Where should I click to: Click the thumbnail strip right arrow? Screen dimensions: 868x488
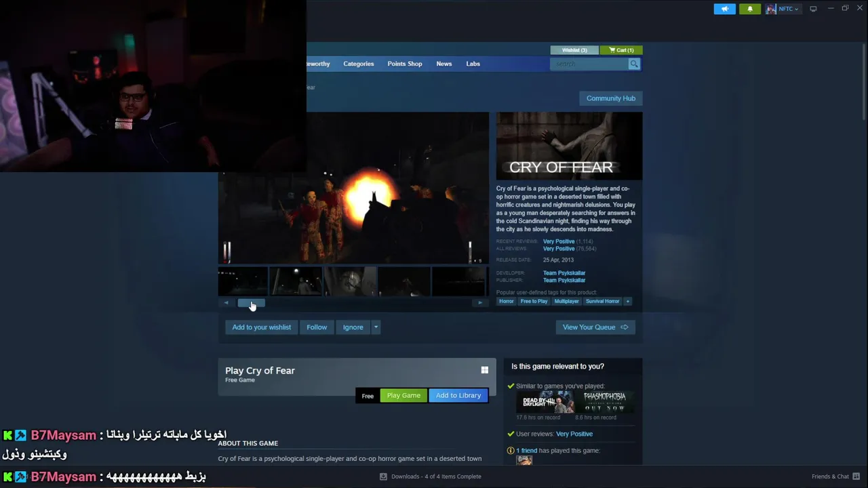tap(480, 303)
